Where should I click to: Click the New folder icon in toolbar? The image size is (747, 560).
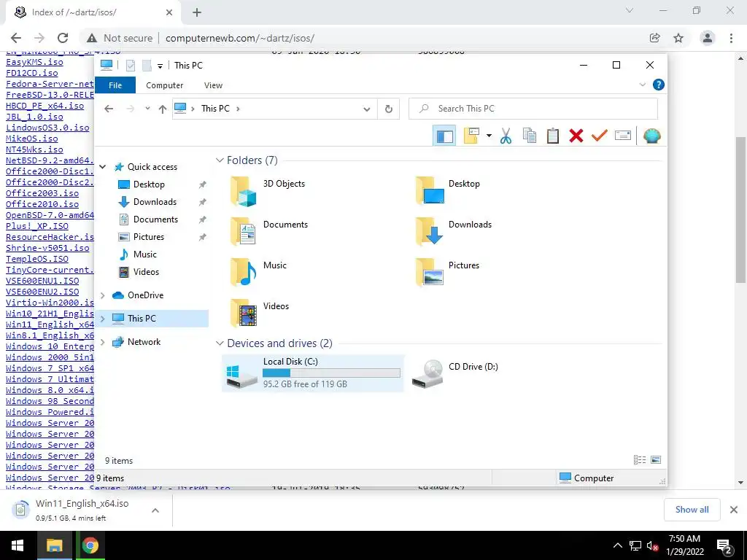[471, 136]
